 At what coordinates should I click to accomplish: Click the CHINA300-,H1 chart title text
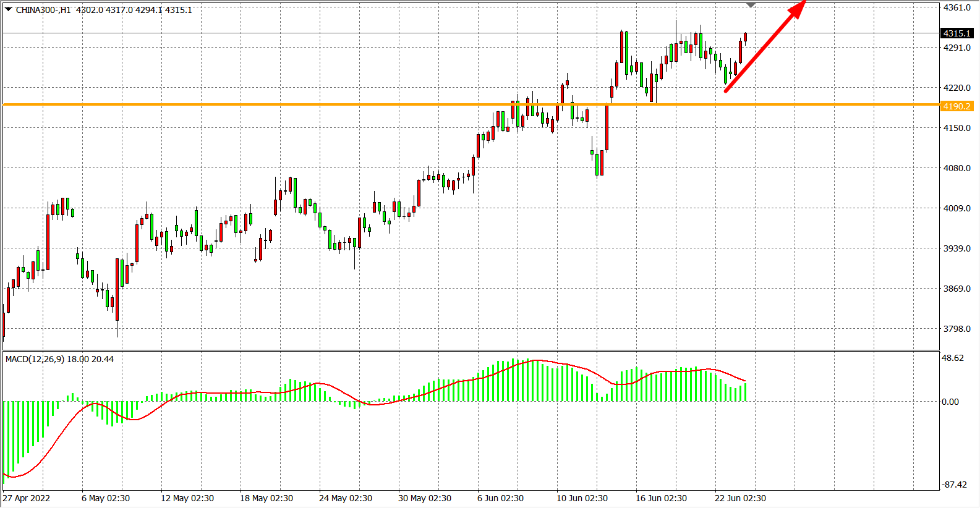[x=43, y=10]
